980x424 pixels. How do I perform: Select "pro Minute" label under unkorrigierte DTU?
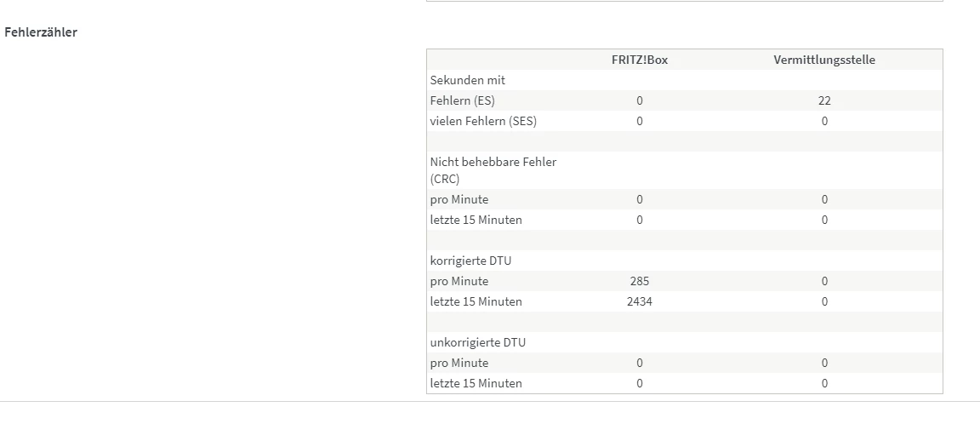[459, 363]
